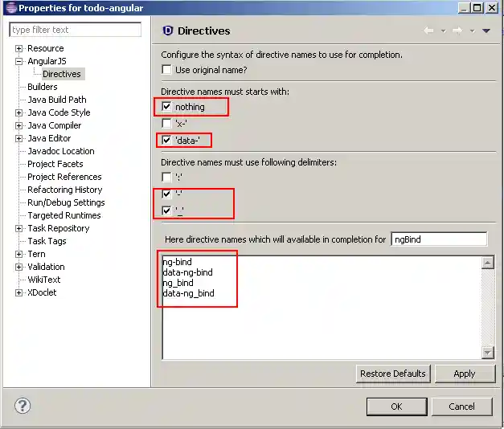Select Builders in the tree
Viewport: 504px width, 429px height.
43,87
